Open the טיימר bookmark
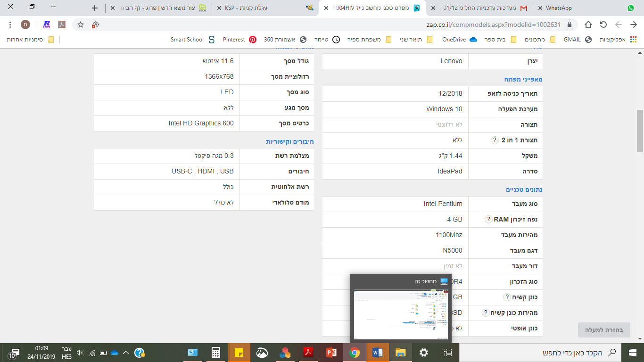The height and width of the screenshot is (362, 644). point(327,40)
